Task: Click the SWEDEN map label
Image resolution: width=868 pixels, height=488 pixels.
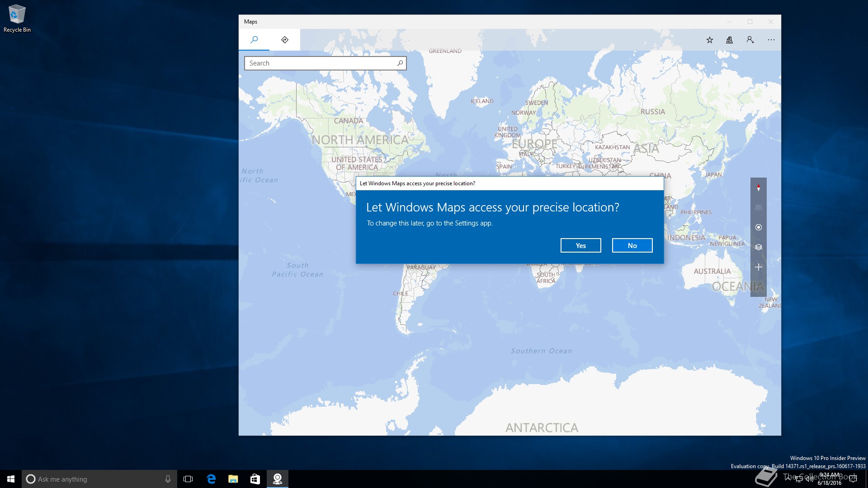Action: pyautogui.click(x=537, y=103)
